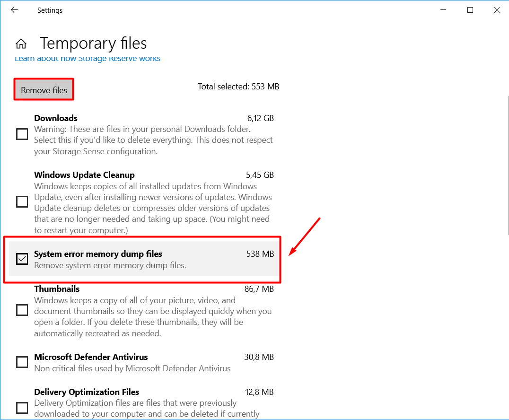Open the Storage Reserve learn more link
This screenshot has width=509, height=420.
(x=88, y=59)
